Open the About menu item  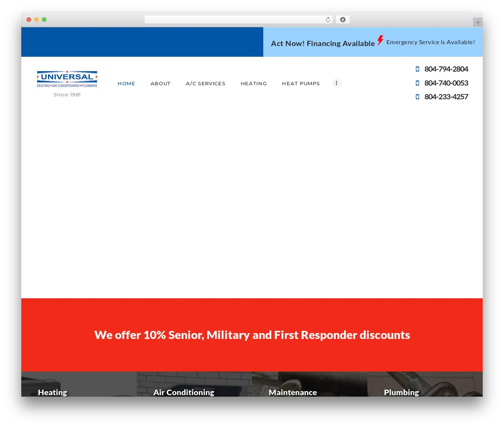tap(161, 84)
